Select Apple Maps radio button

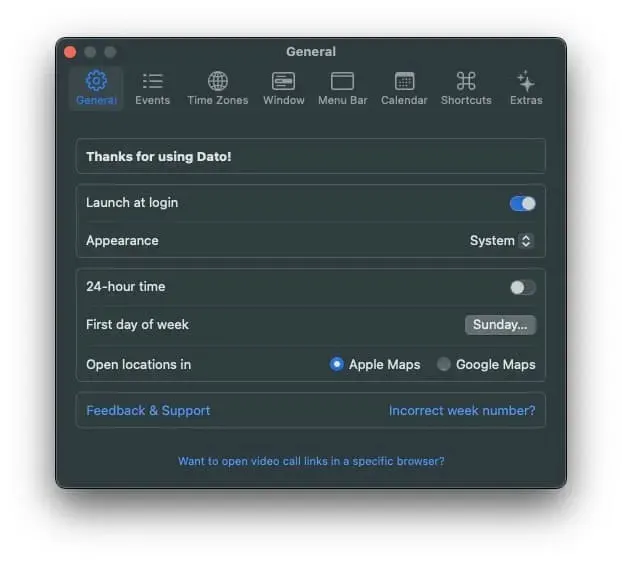(x=336, y=364)
